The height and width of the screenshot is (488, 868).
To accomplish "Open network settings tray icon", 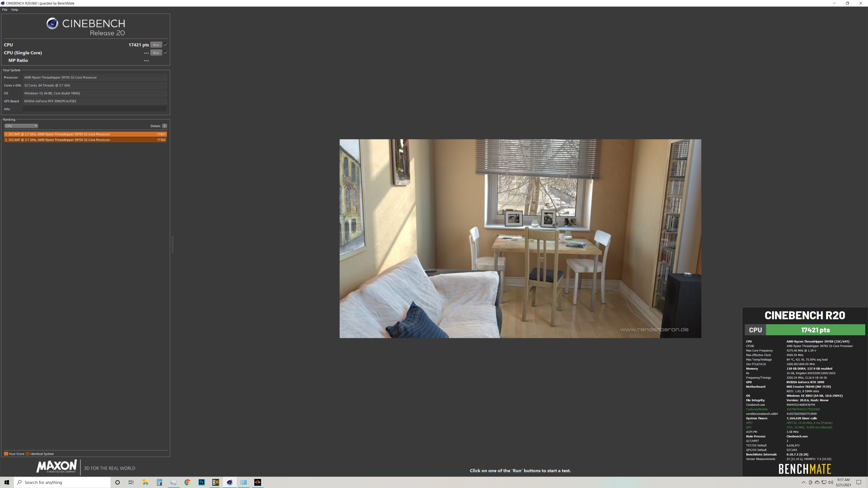I will (x=824, y=482).
